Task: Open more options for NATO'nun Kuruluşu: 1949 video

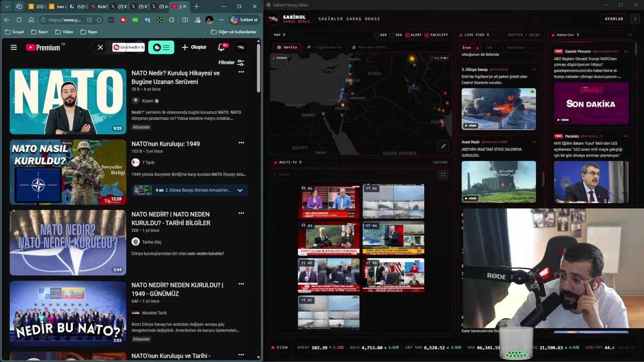Action: (241, 143)
